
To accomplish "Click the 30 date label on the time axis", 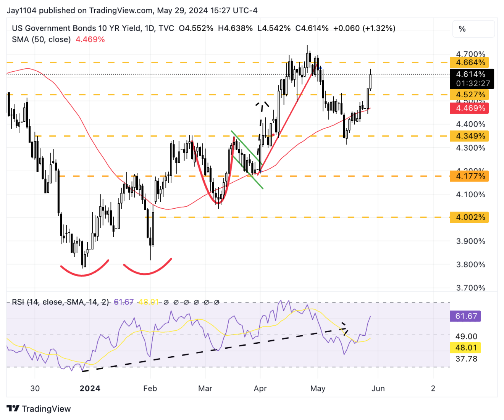I will (x=35, y=388).
